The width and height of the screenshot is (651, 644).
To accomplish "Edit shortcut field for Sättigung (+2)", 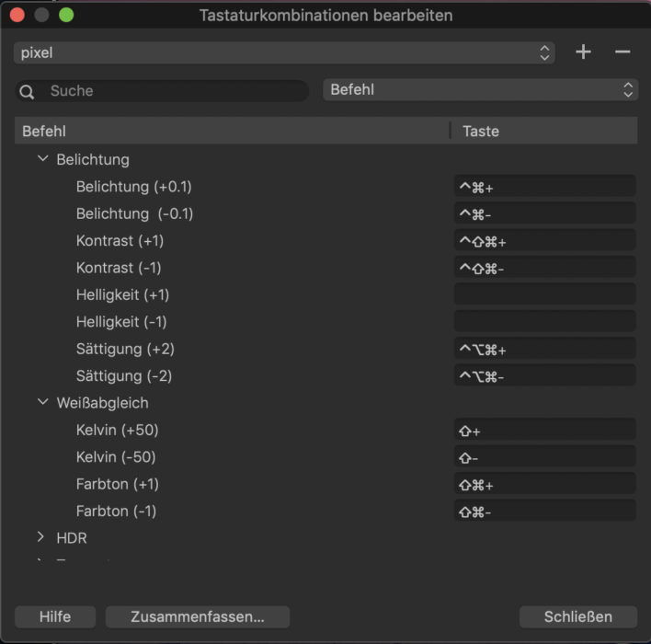I will tap(544, 349).
